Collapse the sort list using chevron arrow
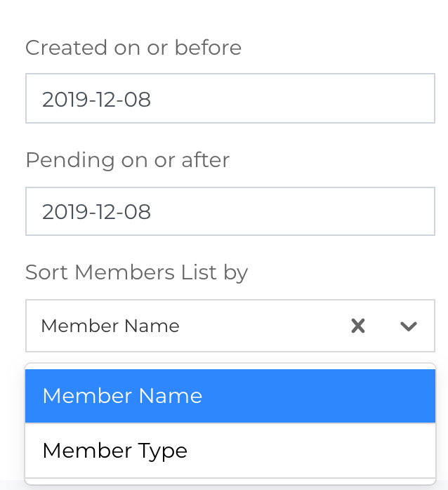 click(409, 326)
